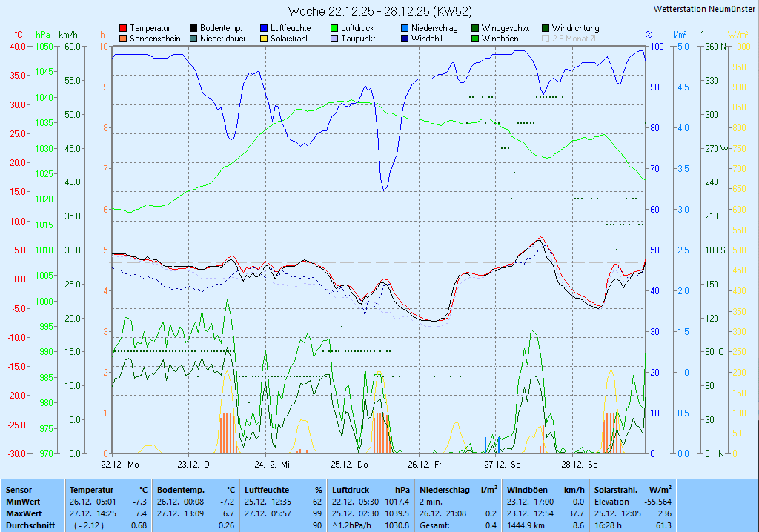
Task: Click the black Bodentemp. legend icon
Action: (x=193, y=28)
